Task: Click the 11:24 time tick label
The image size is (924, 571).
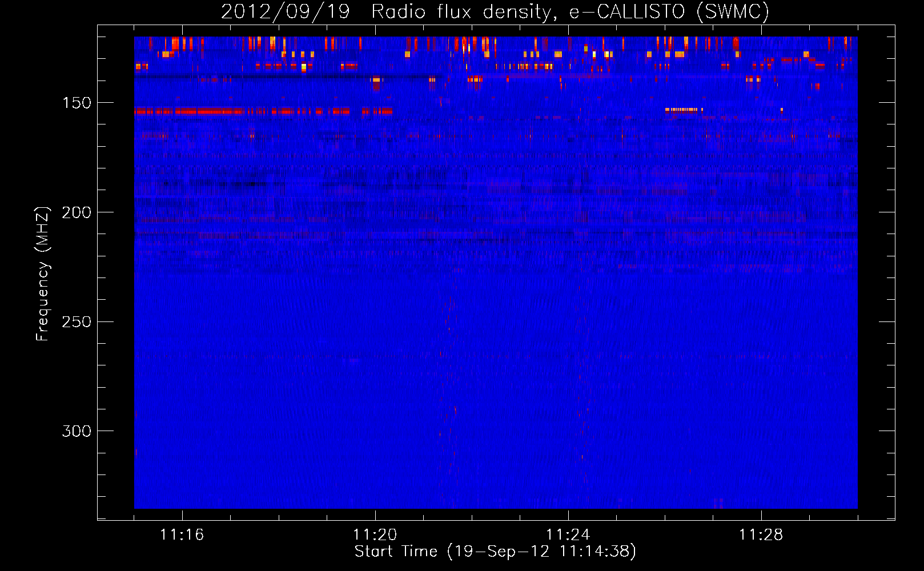Action: (x=568, y=534)
